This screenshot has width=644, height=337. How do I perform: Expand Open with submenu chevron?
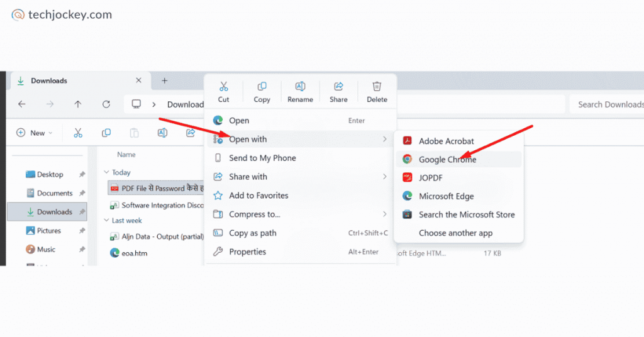[x=385, y=139]
